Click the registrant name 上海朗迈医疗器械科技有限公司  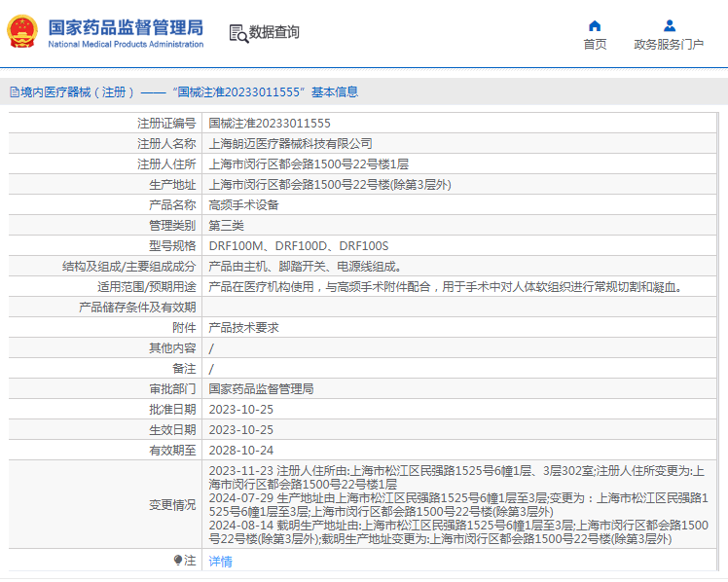[290, 143]
